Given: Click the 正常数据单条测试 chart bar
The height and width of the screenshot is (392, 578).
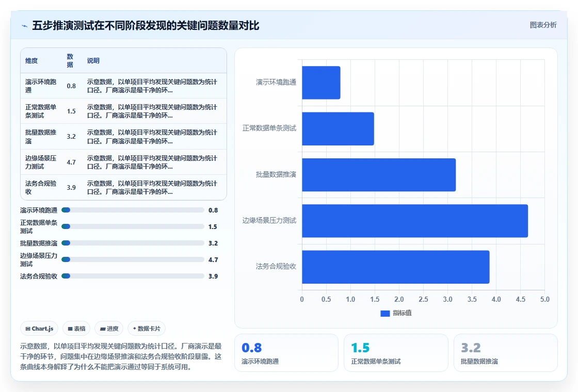Looking at the screenshot, I should [338, 128].
